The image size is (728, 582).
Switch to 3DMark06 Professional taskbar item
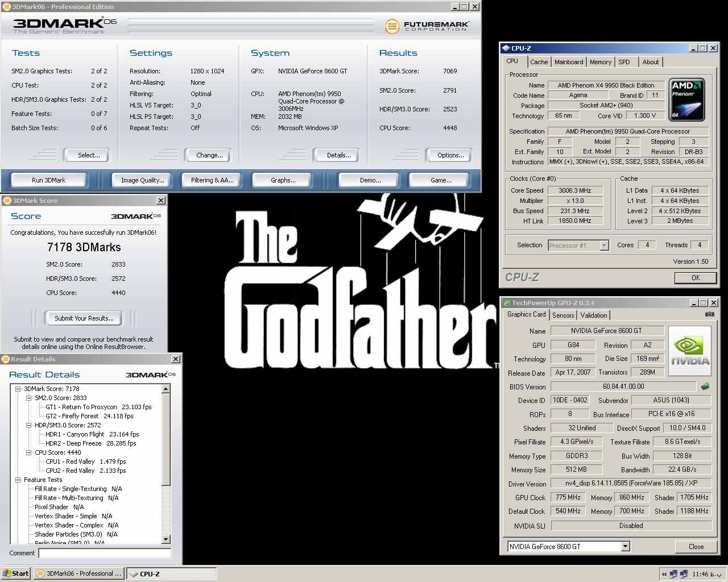(78, 573)
